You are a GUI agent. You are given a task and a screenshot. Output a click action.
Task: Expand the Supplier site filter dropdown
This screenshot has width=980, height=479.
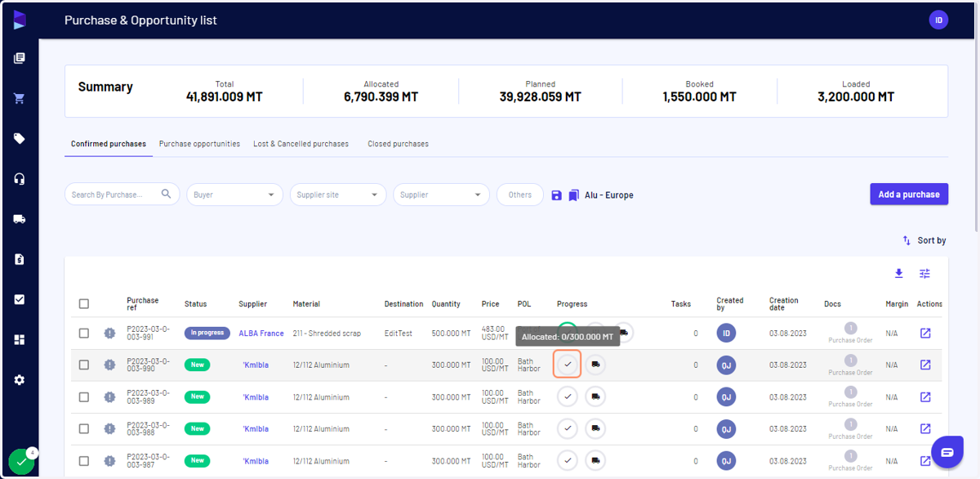pos(338,195)
